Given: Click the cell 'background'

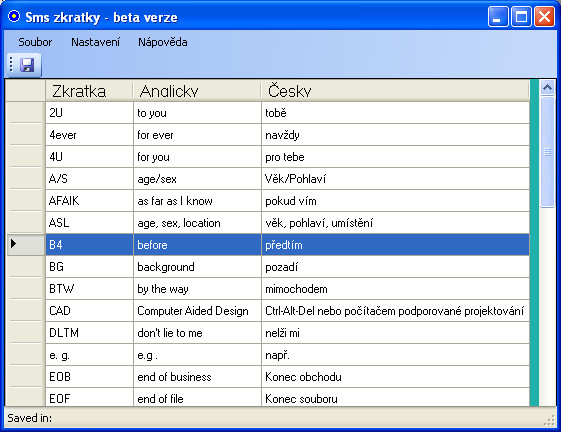Looking at the screenshot, I should click(x=197, y=267).
